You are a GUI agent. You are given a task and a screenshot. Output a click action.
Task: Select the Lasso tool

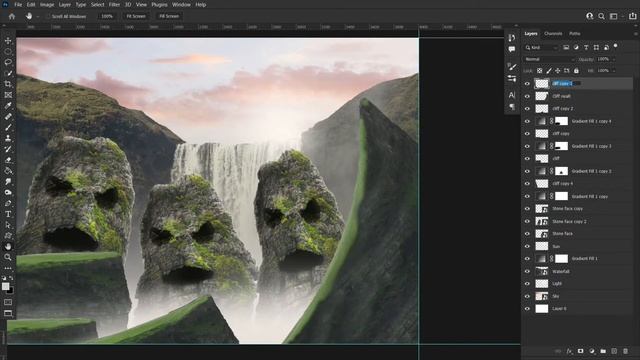pyautogui.click(x=8, y=62)
